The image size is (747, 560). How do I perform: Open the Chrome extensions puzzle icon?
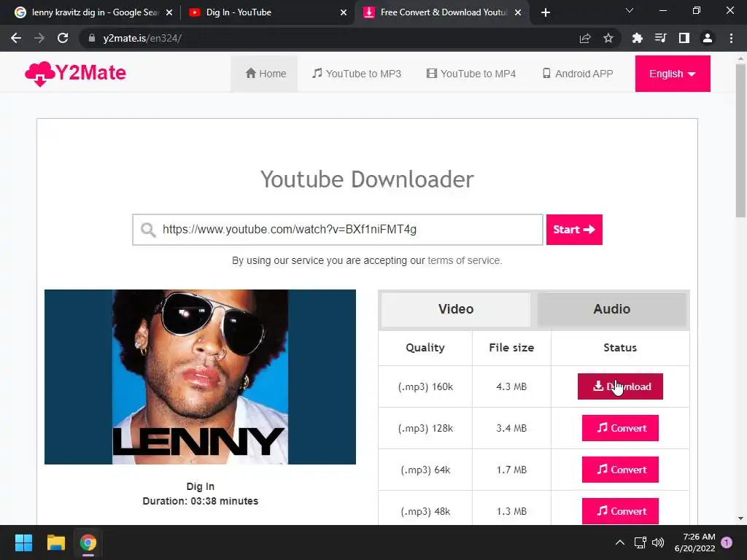[x=637, y=38]
